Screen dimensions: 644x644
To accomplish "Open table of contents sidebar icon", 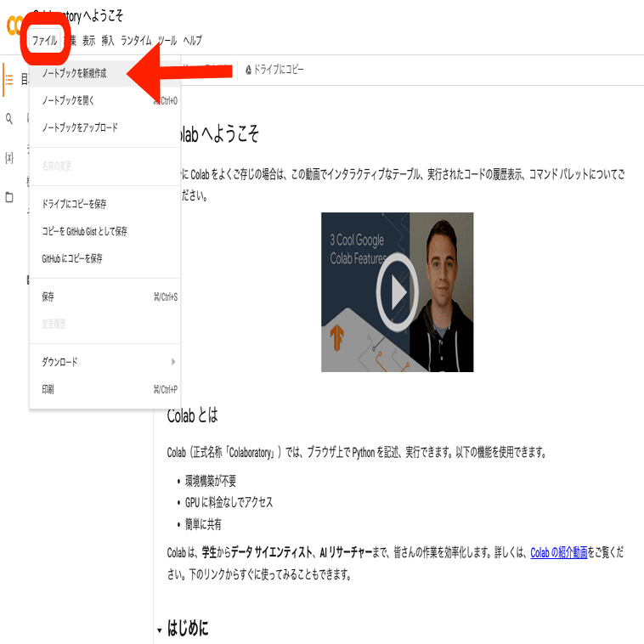I will click(x=9, y=79).
